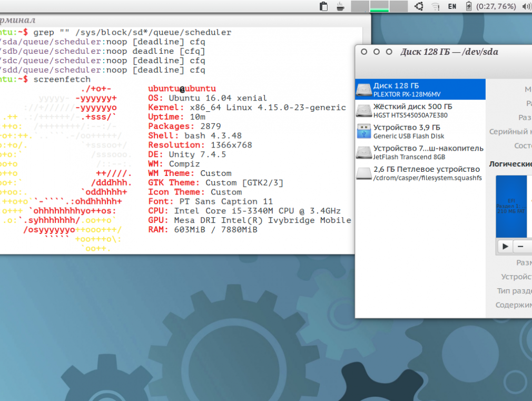Select the JetFlash Transcend 8GB device
The image size is (532, 401).
[x=420, y=152]
